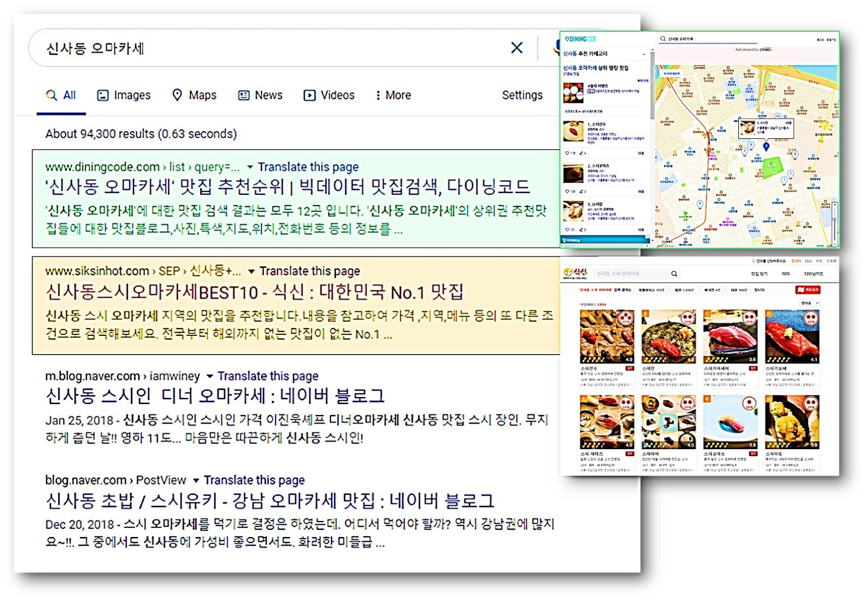Open the diningcode.com result title link
This screenshot has width=868, height=601.
pyautogui.click(x=288, y=187)
